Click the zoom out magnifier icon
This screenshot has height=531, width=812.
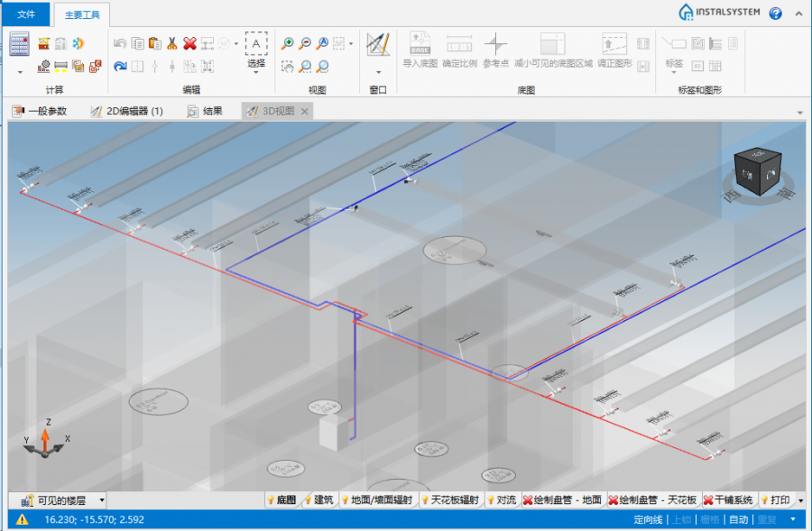305,43
